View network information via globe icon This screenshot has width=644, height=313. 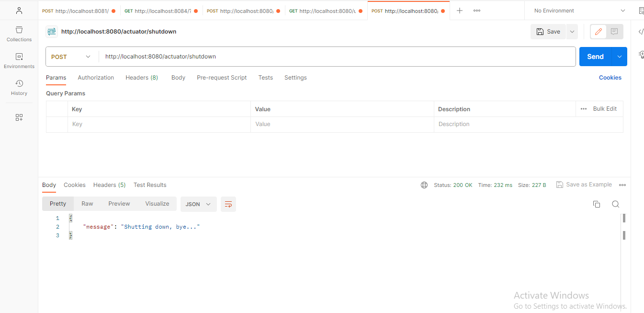[x=424, y=185]
